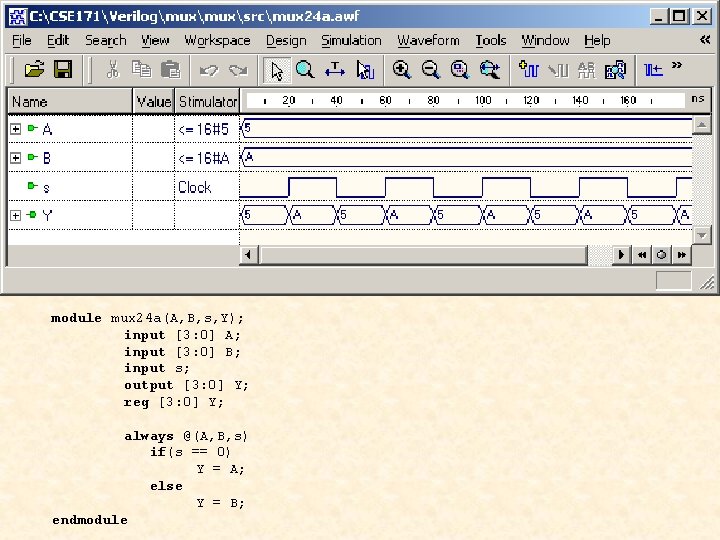This screenshot has height=540, width=720.
Task: Expand output Y bus in waveform list
Action: click(x=16, y=215)
